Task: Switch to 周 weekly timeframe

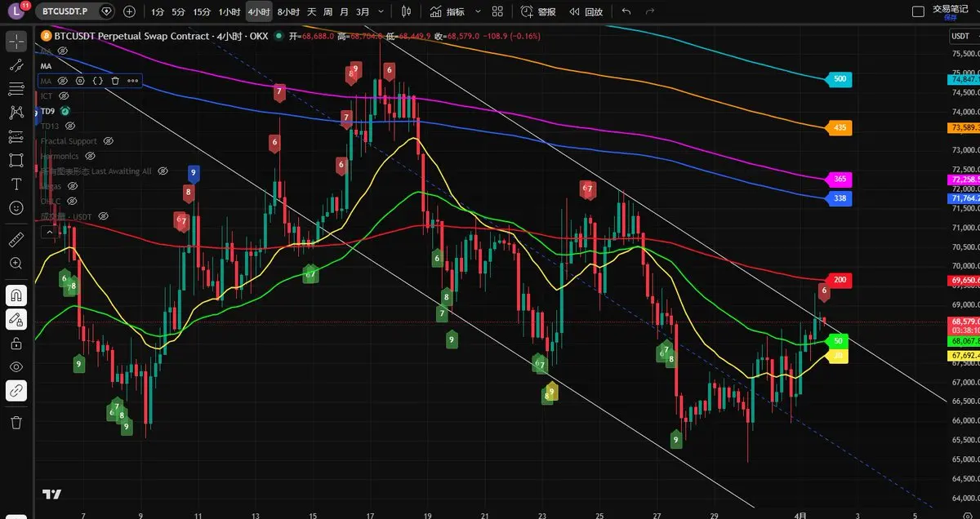Action: click(327, 11)
